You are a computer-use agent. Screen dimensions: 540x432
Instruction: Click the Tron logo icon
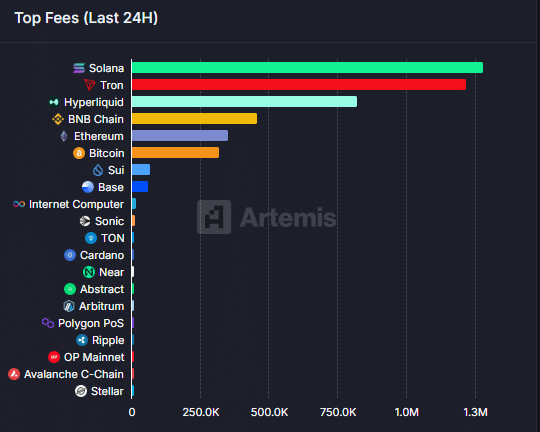(x=90, y=85)
